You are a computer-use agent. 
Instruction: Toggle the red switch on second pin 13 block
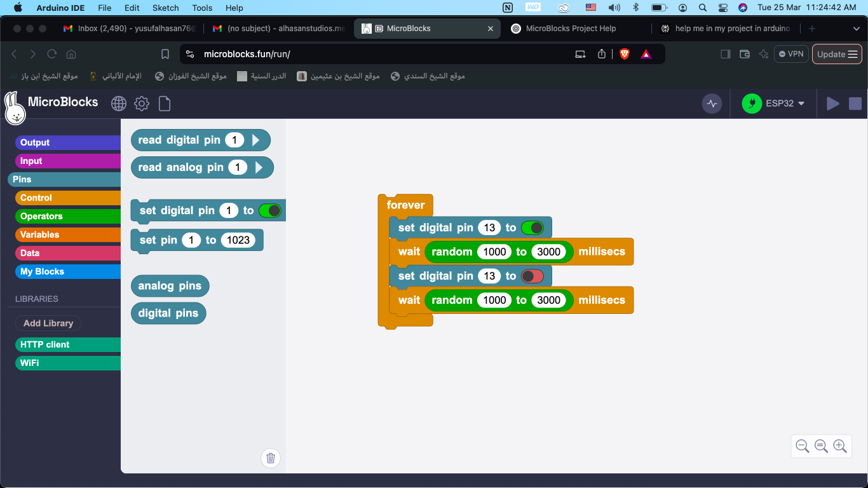pyautogui.click(x=532, y=276)
